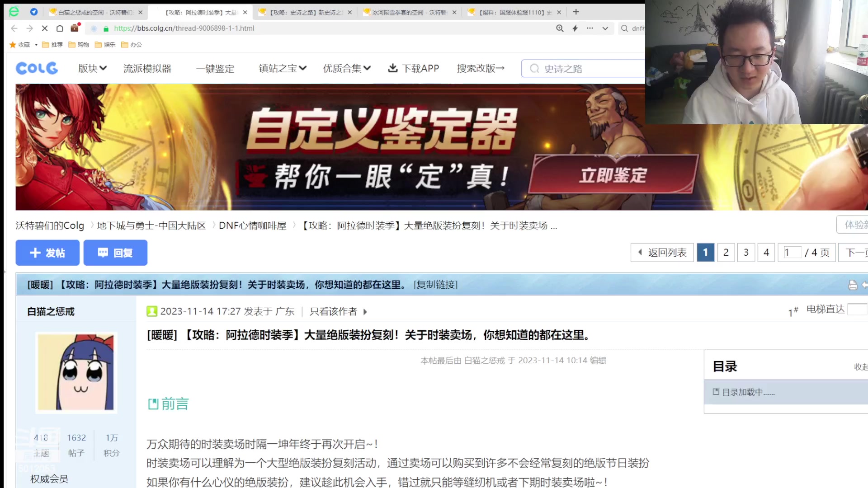Open 一键鉴定 menu item
This screenshot has width=868, height=488.
pyautogui.click(x=215, y=69)
